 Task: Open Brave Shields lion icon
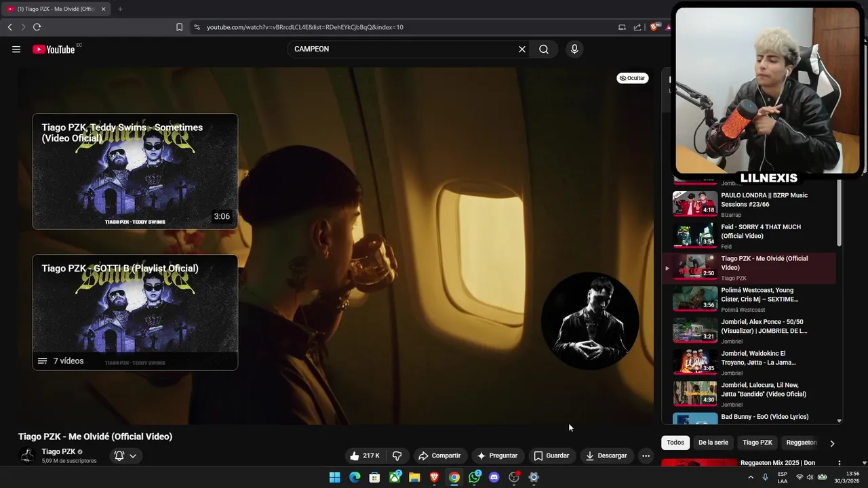pos(654,27)
